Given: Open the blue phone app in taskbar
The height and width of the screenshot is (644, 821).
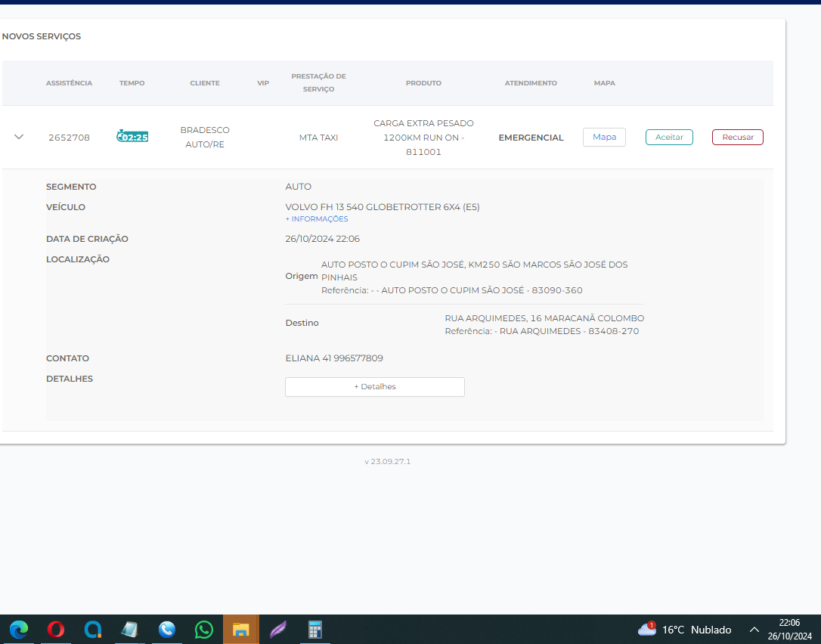Looking at the screenshot, I should (x=167, y=630).
